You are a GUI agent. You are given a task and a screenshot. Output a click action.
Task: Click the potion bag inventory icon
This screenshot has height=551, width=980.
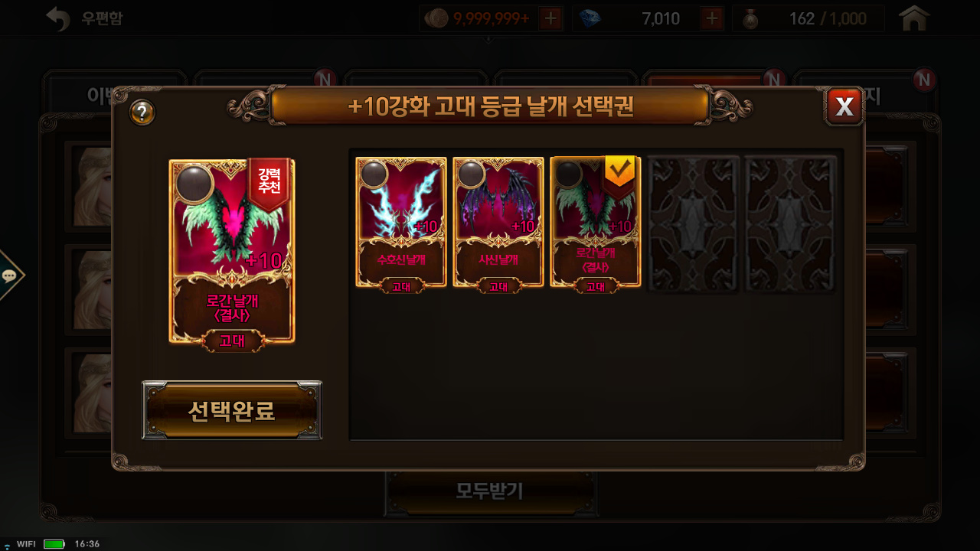751,18
